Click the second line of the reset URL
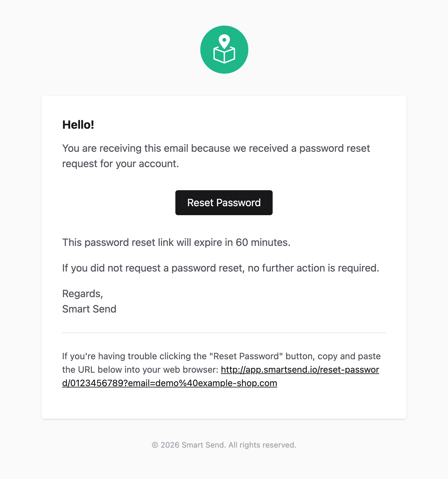Screen dimensions: 448x479 click(x=170, y=383)
